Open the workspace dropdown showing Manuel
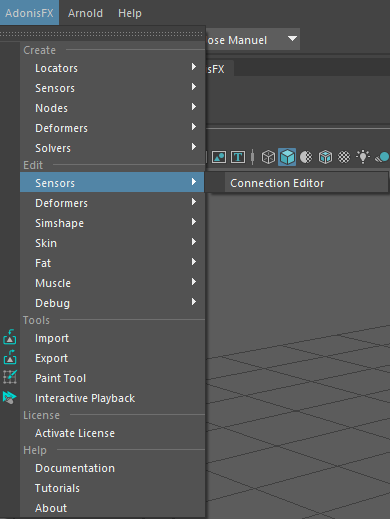 coord(253,40)
